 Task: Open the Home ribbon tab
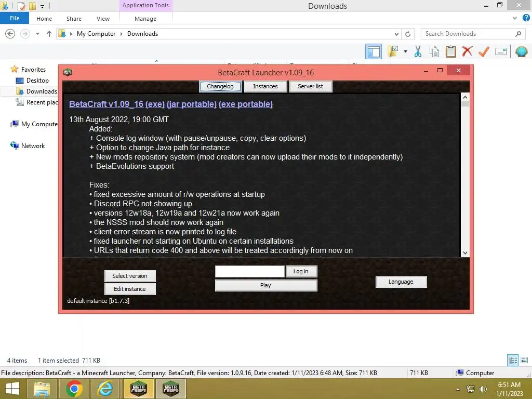coord(44,19)
